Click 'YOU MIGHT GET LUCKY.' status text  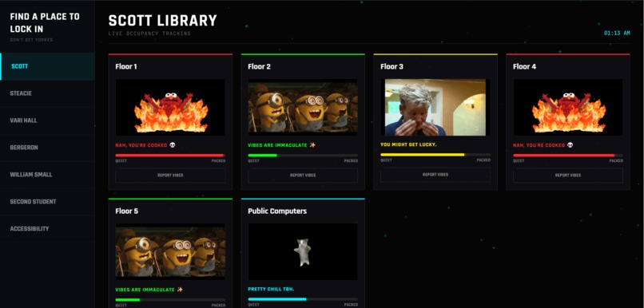tap(408, 144)
